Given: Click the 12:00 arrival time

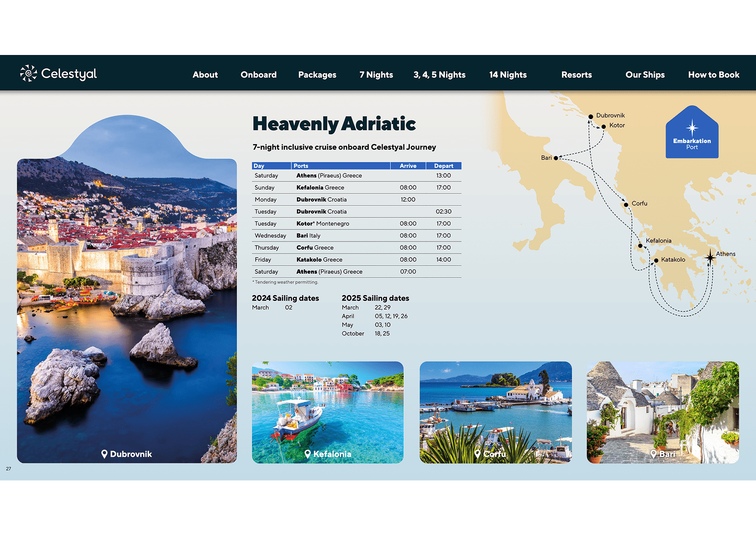Looking at the screenshot, I should tap(408, 200).
